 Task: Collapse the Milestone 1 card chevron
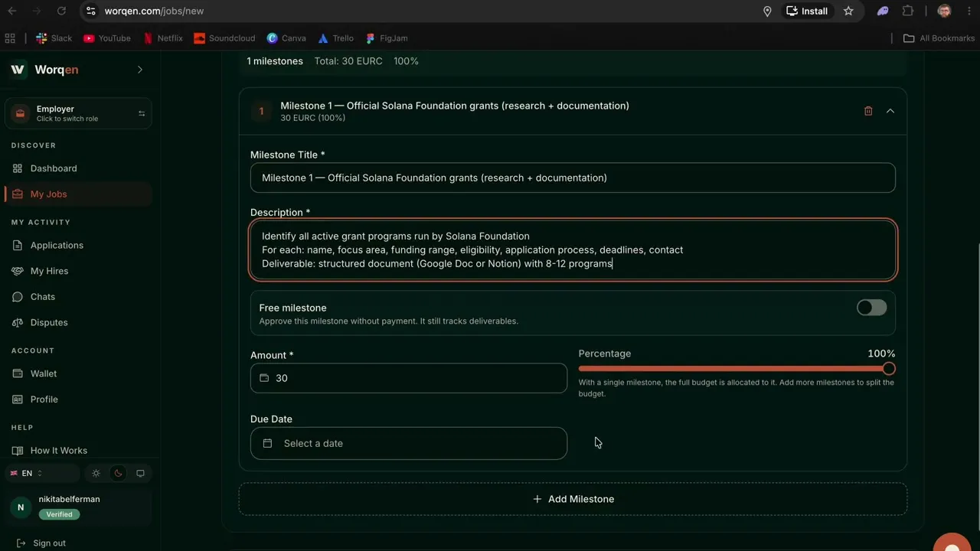tap(890, 111)
